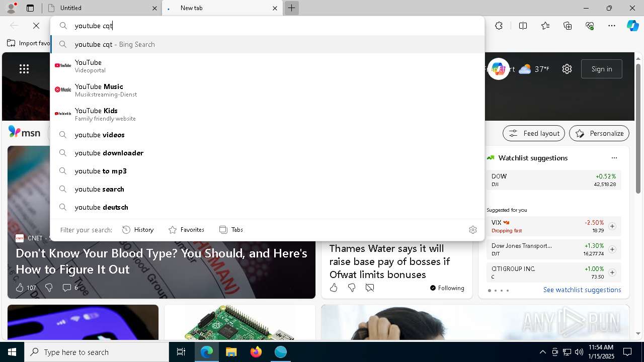
Task: Dislike the Thames Water article
Action: pos(352,288)
